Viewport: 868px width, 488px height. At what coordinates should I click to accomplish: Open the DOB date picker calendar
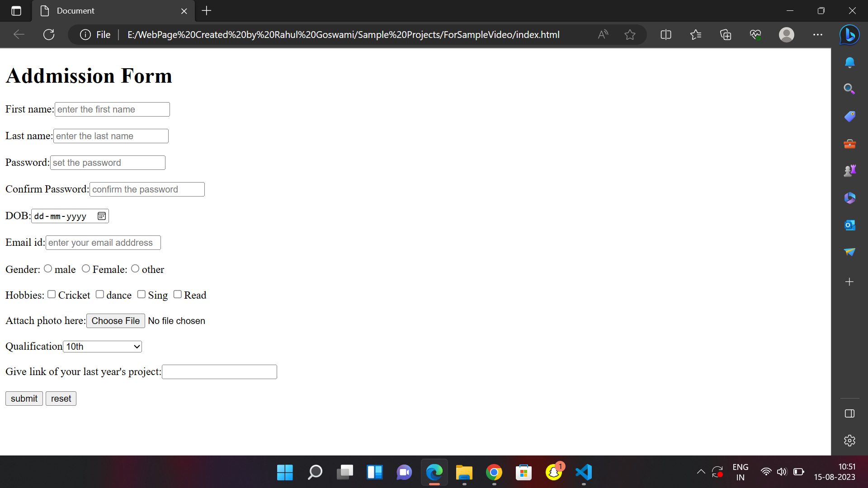pos(101,216)
